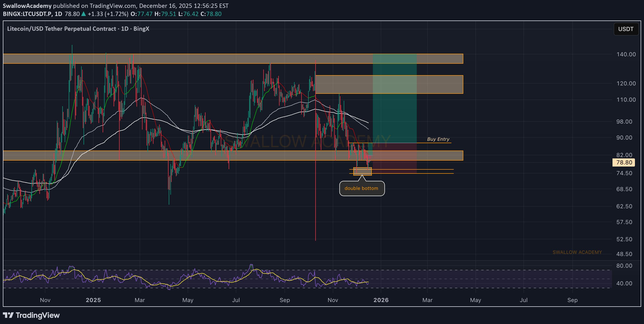Click the 2025 label on time axis

click(93, 300)
